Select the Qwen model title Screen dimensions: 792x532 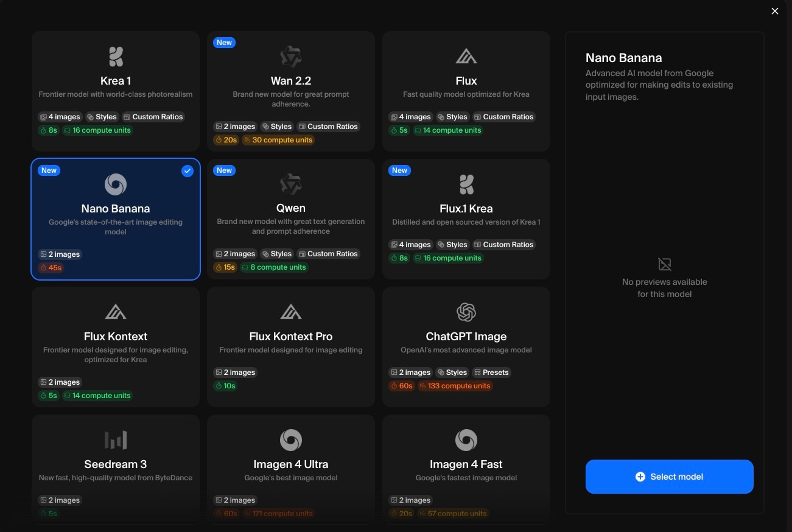pos(291,209)
